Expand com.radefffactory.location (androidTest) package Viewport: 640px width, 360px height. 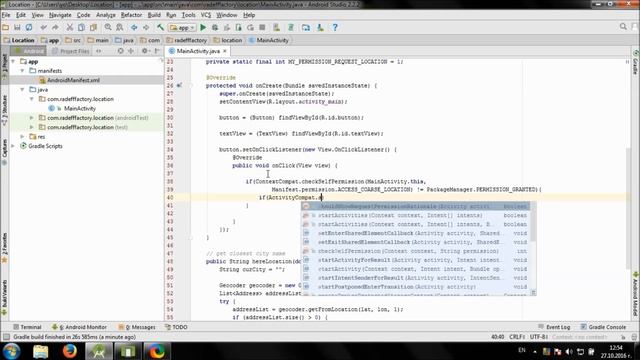click(32, 118)
